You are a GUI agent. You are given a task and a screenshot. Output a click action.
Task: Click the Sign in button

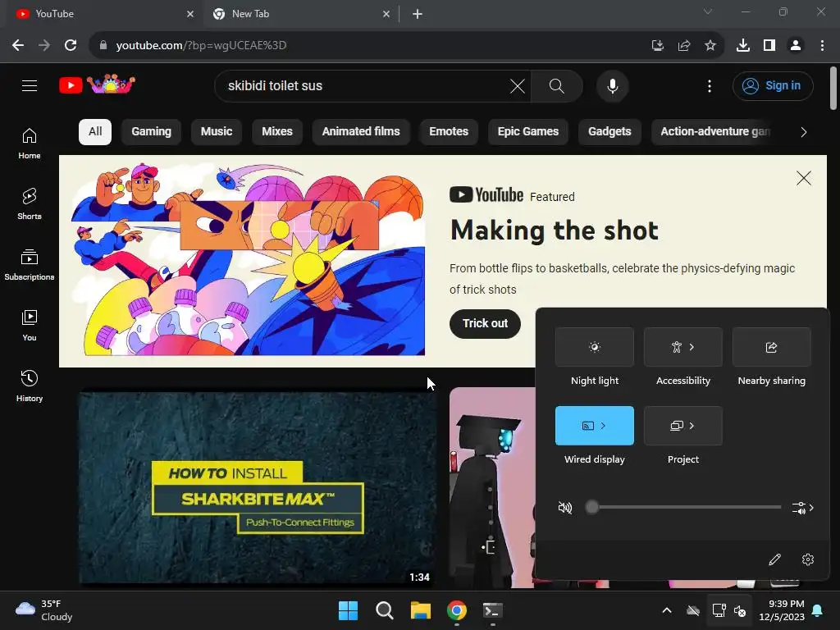coord(773,85)
